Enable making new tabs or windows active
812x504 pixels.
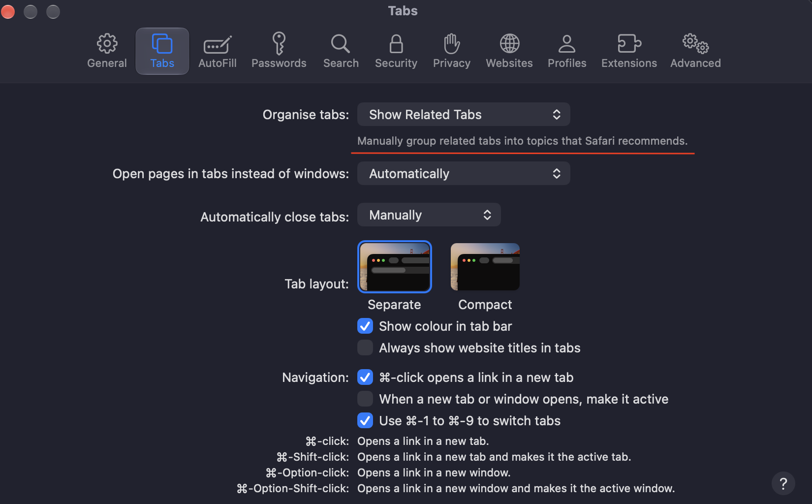click(x=365, y=399)
